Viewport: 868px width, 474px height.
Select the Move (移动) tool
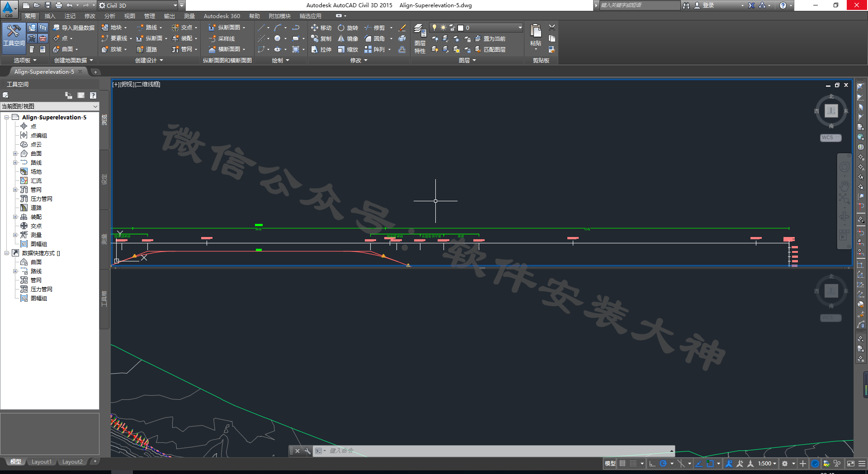(x=321, y=28)
